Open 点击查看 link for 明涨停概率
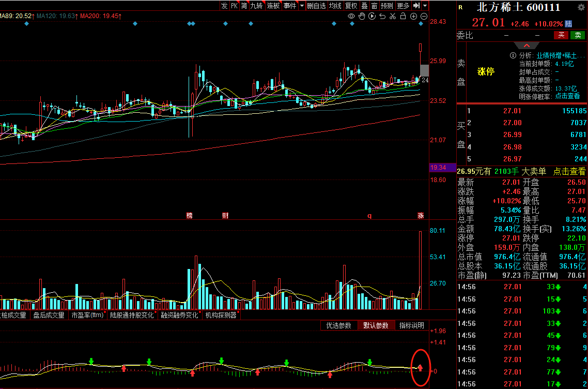This screenshot has width=588, height=389. tap(567, 96)
